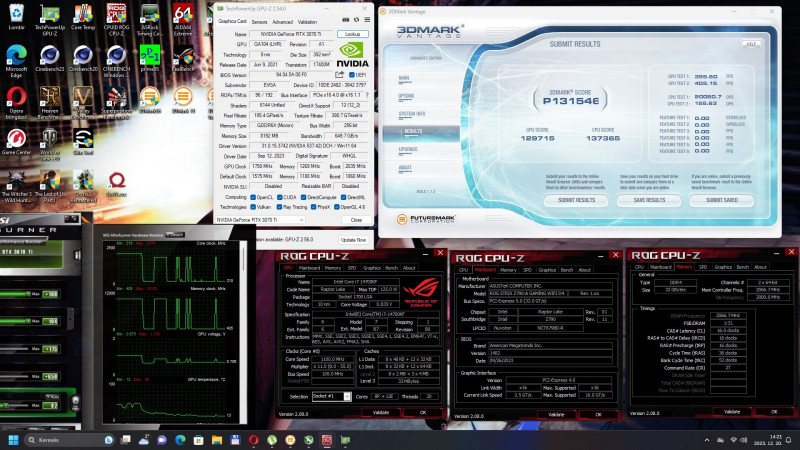The width and height of the screenshot is (800, 450).
Task: Open SPD tab in first ROG CPU-Z window
Action: [352, 268]
